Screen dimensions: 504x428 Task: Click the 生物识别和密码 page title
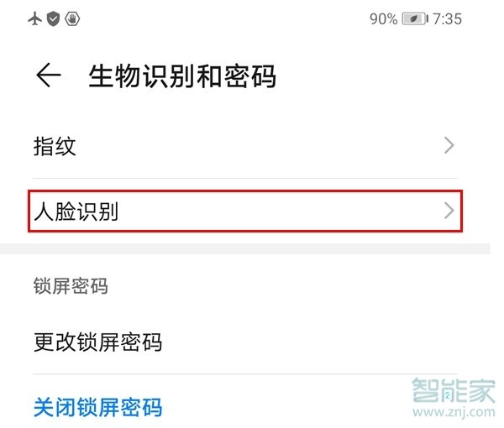(x=182, y=76)
